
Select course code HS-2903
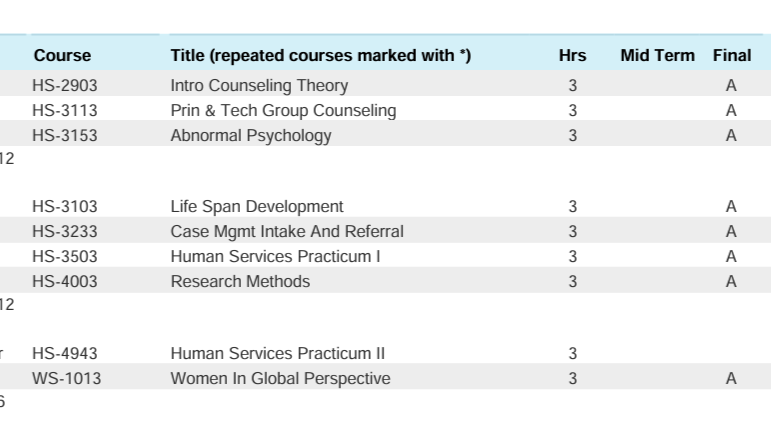coord(65,86)
